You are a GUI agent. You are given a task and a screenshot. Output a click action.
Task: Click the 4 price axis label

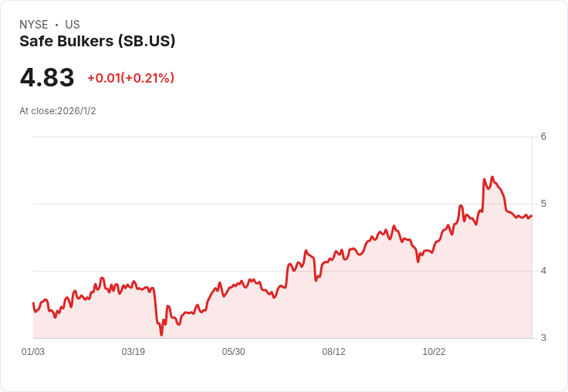click(543, 271)
